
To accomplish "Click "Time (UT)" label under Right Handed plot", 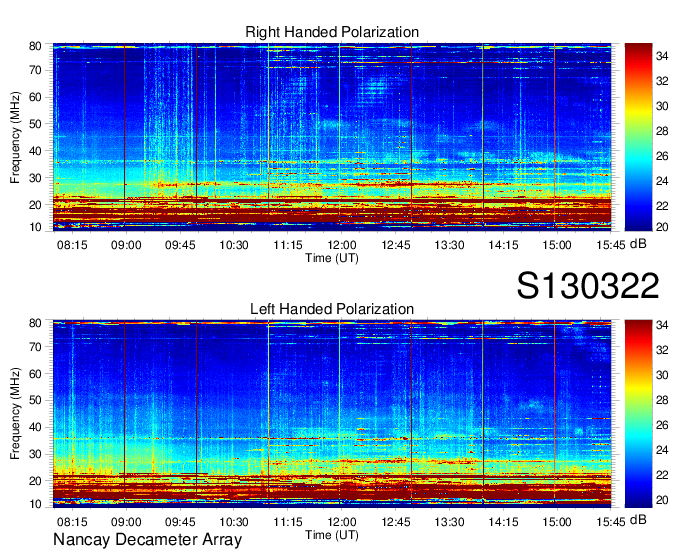I will (x=332, y=258).
